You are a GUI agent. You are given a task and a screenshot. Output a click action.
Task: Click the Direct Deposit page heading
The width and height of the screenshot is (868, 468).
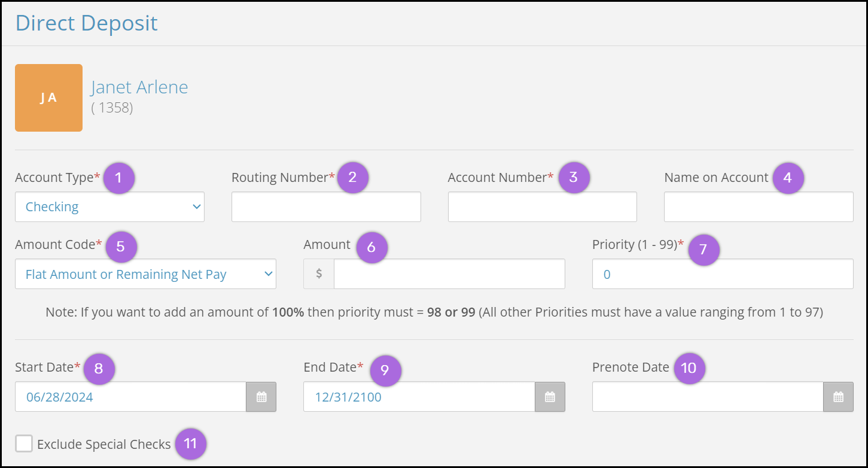pyautogui.click(x=87, y=23)
